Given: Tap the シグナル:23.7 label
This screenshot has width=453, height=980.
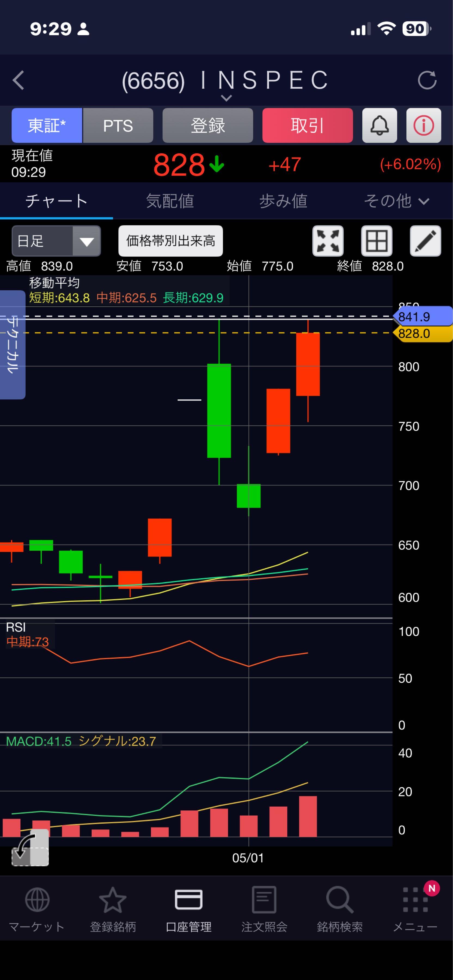Looking at the screenshot, I should tap(117, 741).
